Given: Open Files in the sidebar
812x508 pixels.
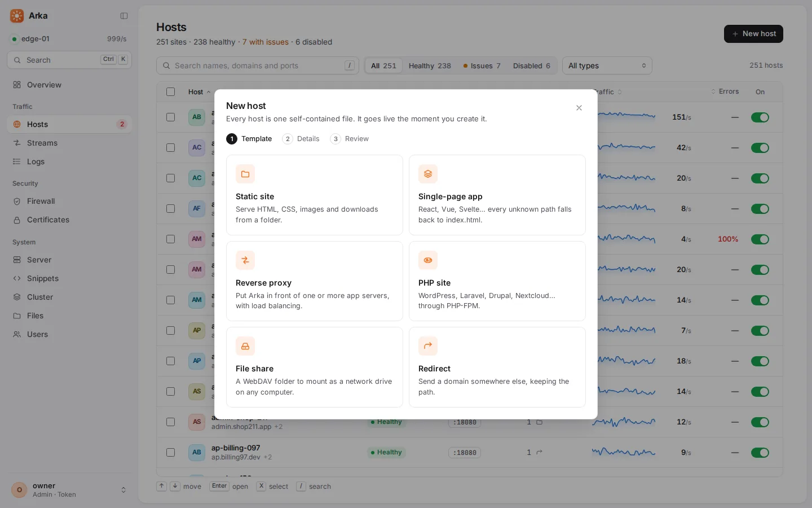Looking at the screenshot, I should pyautogui.click(x=69, y=316).
